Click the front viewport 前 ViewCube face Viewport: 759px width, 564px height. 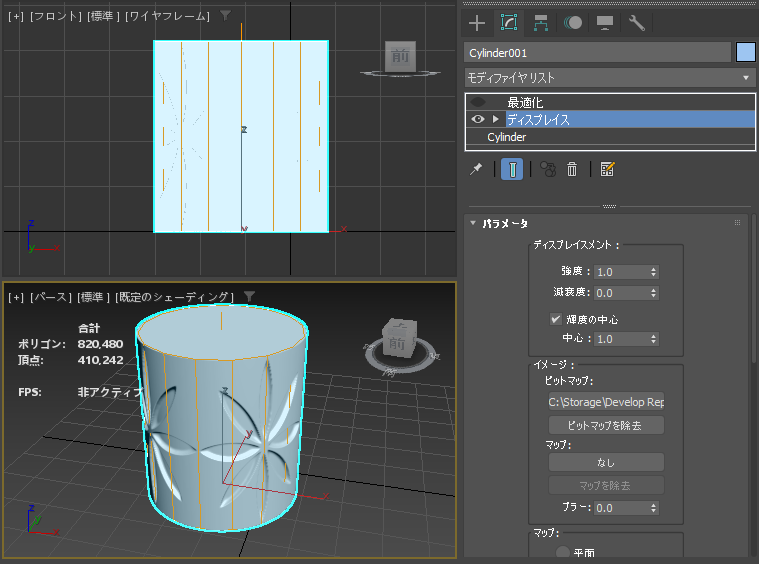(x=400, y=57)
